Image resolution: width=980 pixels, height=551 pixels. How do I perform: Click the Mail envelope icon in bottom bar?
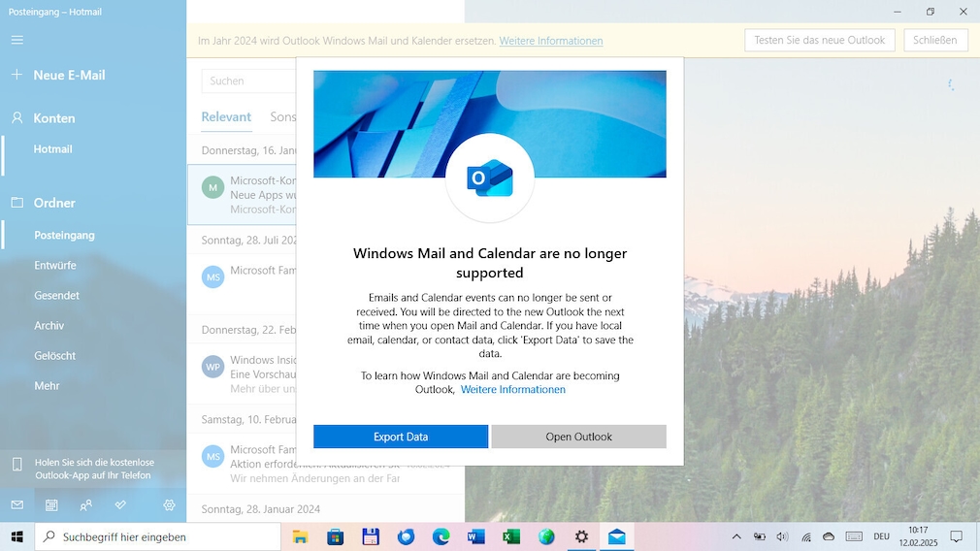[x=17, y=505]
